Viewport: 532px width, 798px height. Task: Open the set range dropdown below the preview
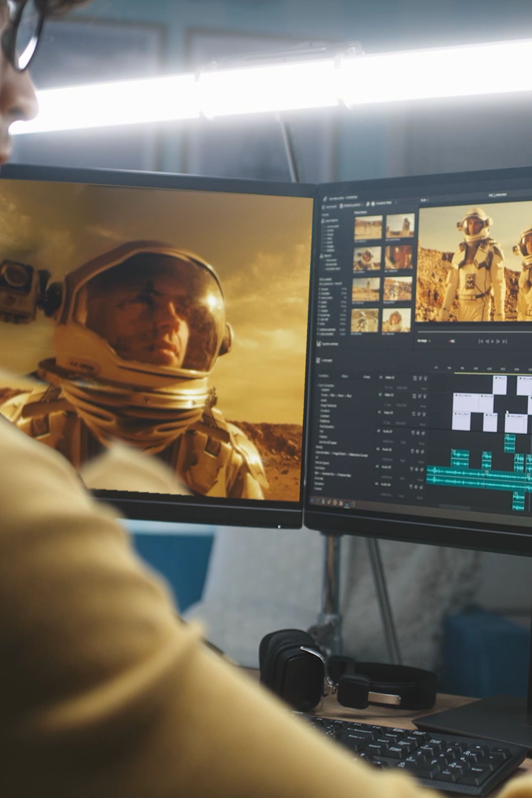pyautogui.click(x=423, y=341)
